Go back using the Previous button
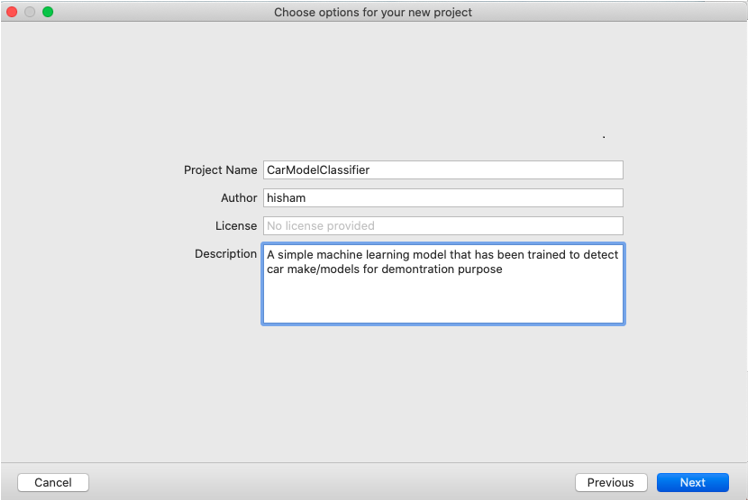 611,483
